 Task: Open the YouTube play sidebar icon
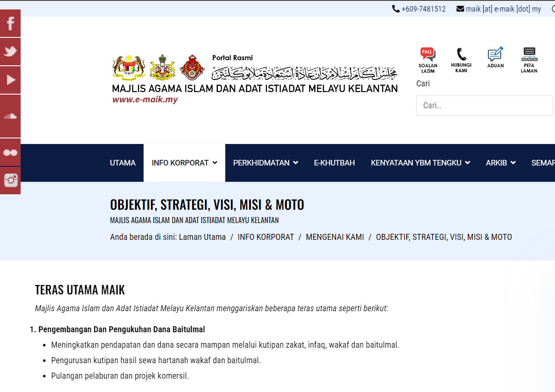coord(10,80)
